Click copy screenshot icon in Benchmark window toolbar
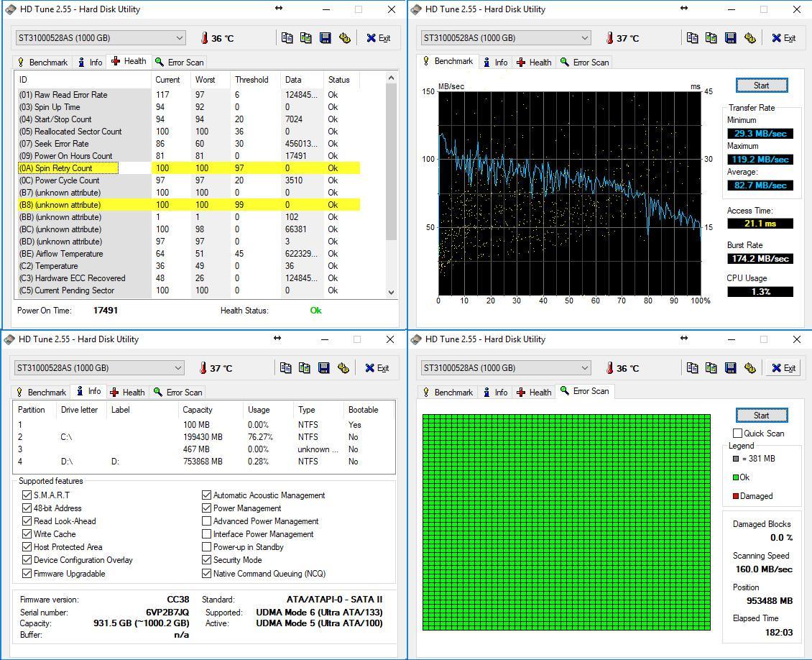 click(711, 38)
